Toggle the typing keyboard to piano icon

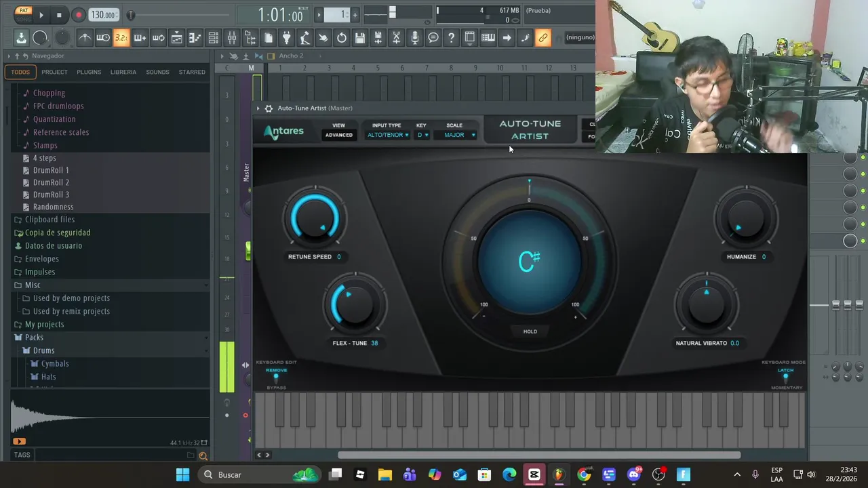pos(488,38)
